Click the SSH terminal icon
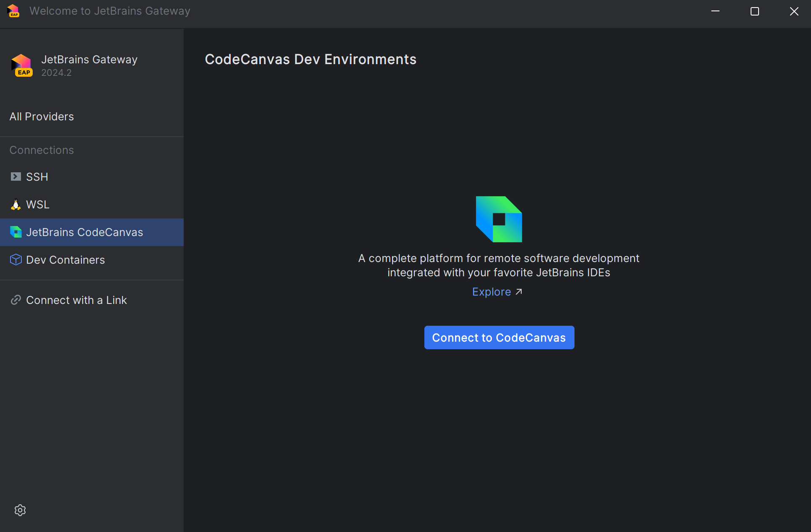Image resolution: width=811 pixels, height=532 pixels. 16,176
